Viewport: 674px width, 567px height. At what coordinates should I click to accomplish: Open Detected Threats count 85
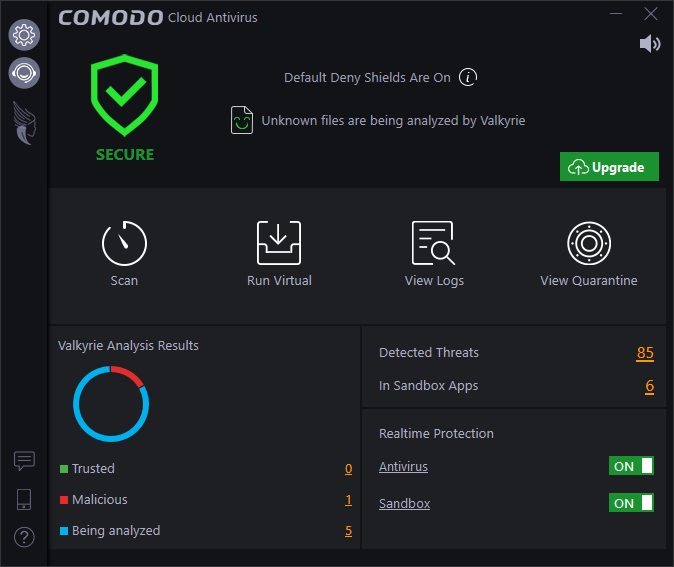click(x=645, y=353)
